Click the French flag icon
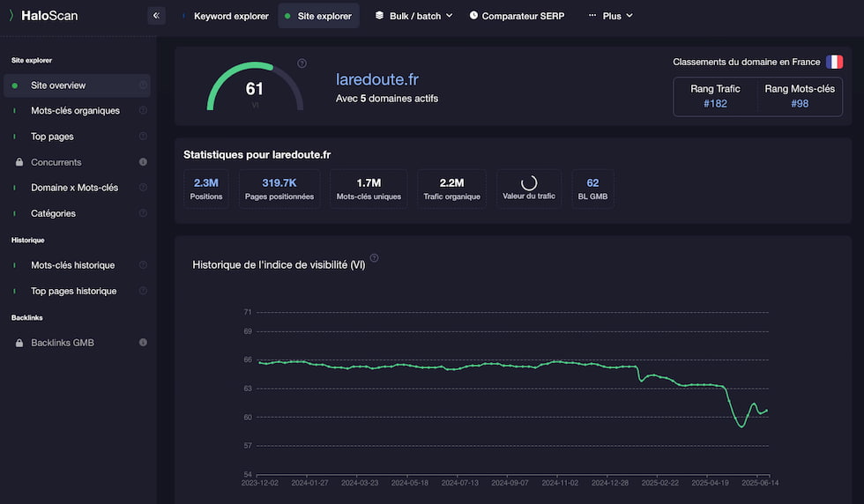The image size is (864, 504). tap(834, 62)
